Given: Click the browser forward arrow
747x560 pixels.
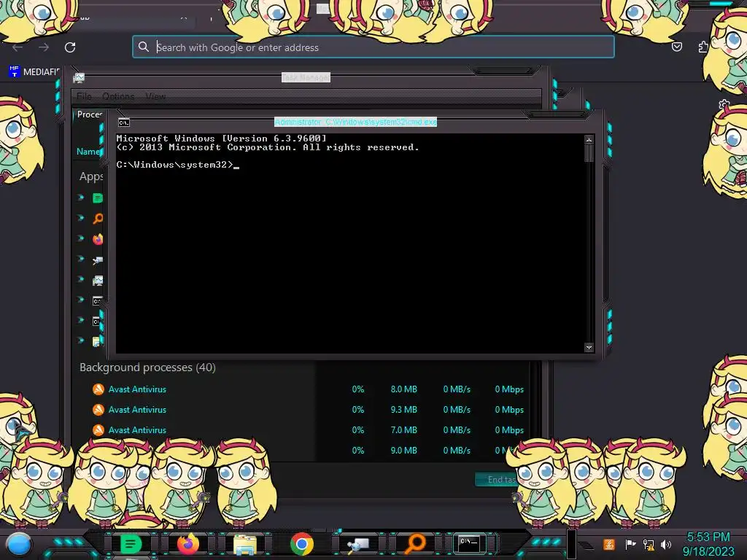Looking at the screenshot, I should [44, 47].
